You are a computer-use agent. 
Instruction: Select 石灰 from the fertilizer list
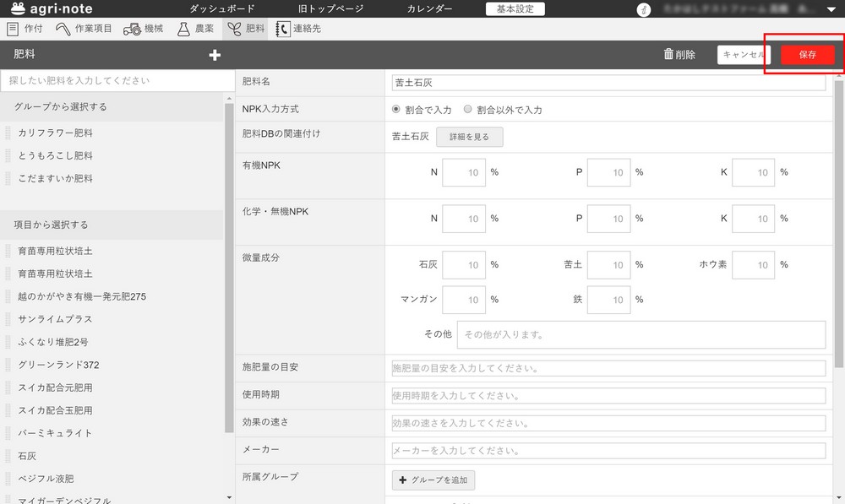coord(27,456)
